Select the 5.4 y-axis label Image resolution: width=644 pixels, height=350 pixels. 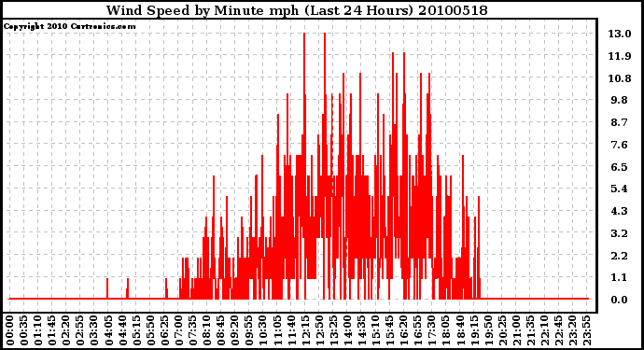[x=620, y=189]
